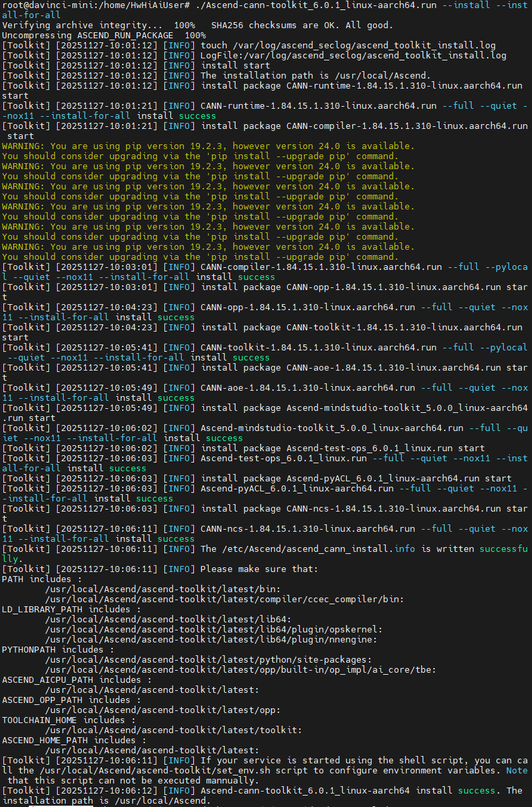This screenshot has height=807, width=532.
Task: Click green 'success' on the Ascend-pyACL result line
Action: pyautogui.click(x=154, y=499)
